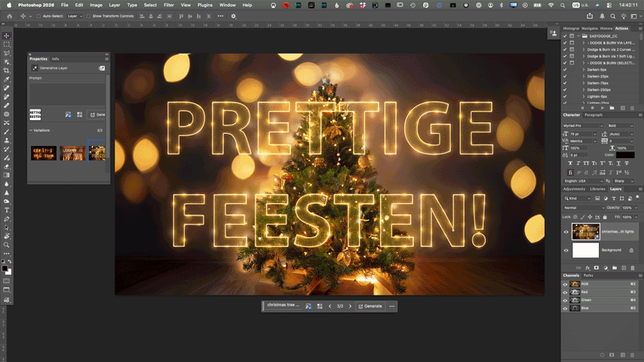Image resolution: width=644 pixels, height=362 pixels.
Task: Toggle visibility of Blue channel
Action: [x=565, y=308]
